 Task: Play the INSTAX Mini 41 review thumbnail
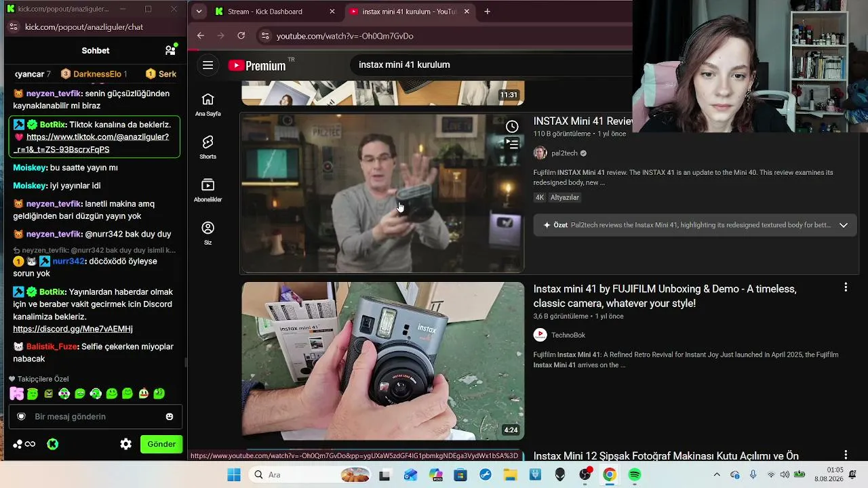(x=382, y=193)
